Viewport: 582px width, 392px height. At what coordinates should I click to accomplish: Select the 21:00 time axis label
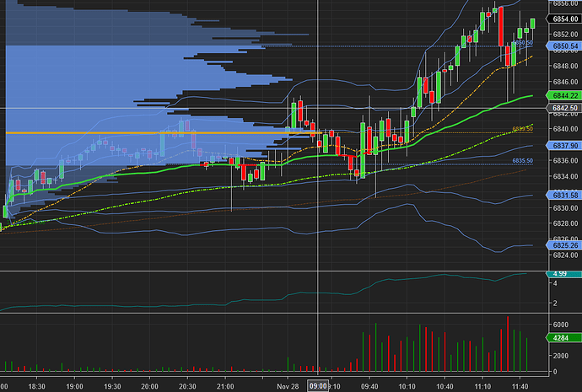224,384
